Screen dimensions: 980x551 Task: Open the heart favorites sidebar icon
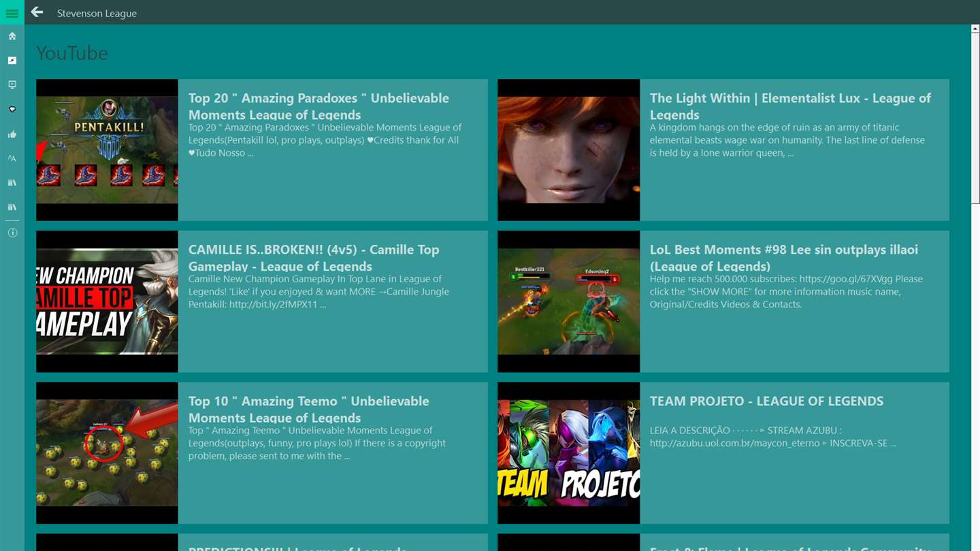[x=12, y=110]
